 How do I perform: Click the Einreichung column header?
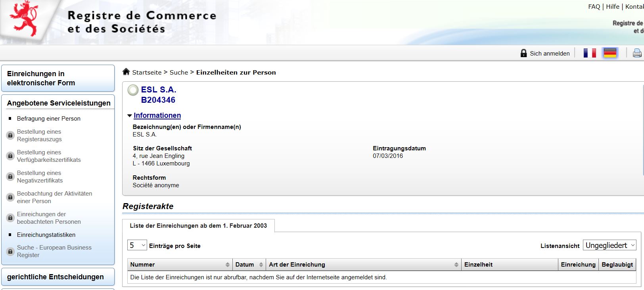pyautogui.click(x=578, y=265)
